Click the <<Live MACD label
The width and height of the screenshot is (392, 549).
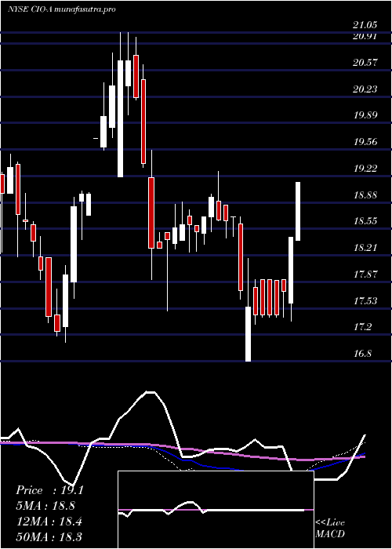330,528
